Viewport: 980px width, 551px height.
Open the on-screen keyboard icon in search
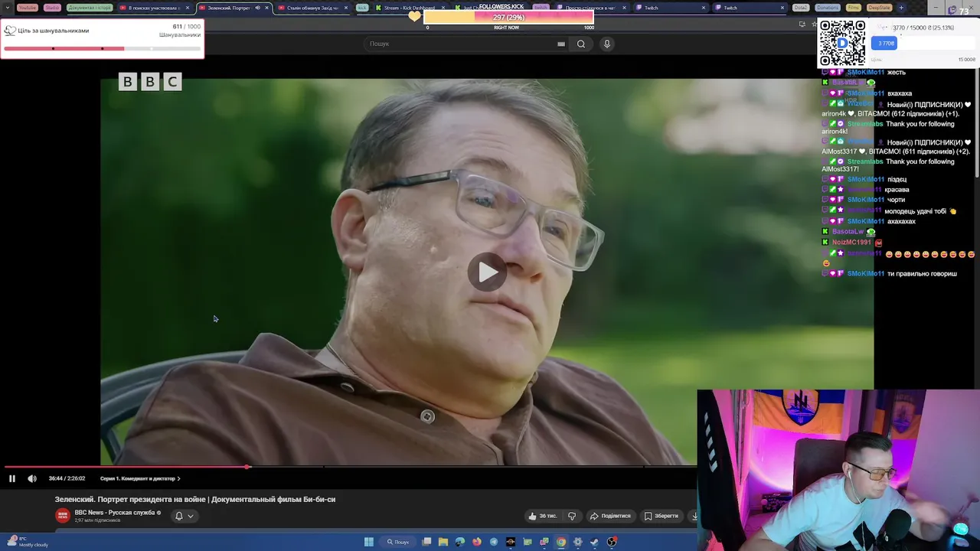point(561,44)
